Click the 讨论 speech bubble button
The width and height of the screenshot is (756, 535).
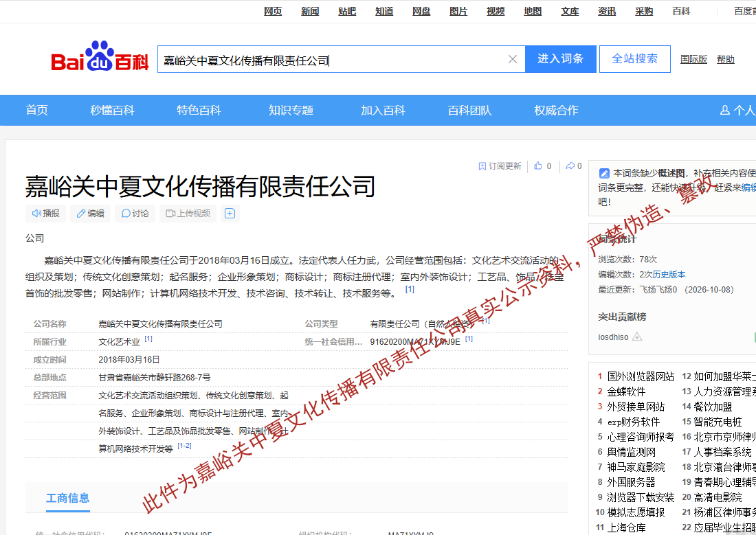135,213
